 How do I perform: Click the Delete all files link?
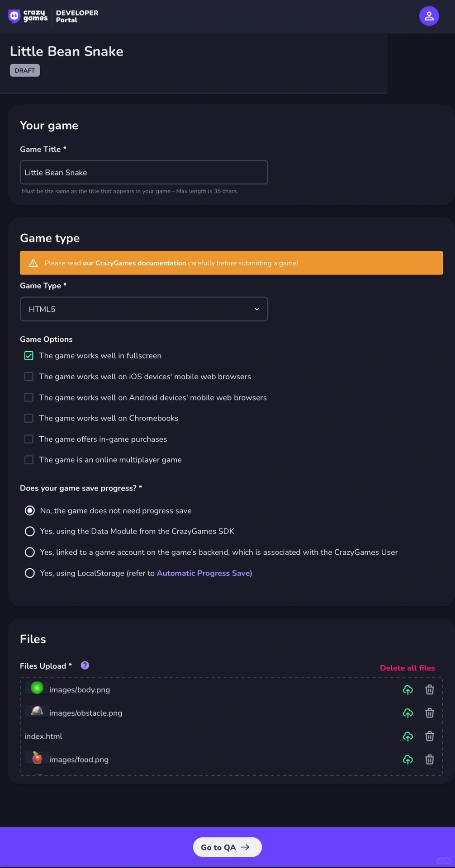407,668
